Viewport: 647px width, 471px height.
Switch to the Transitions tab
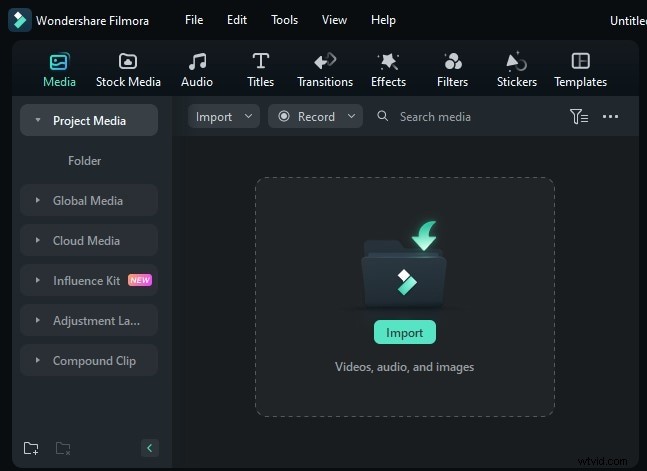325,70
